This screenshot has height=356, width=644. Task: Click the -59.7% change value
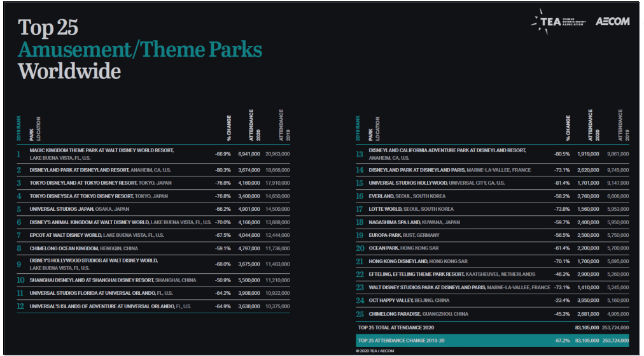pyautogui.click(x=562, y=222)
